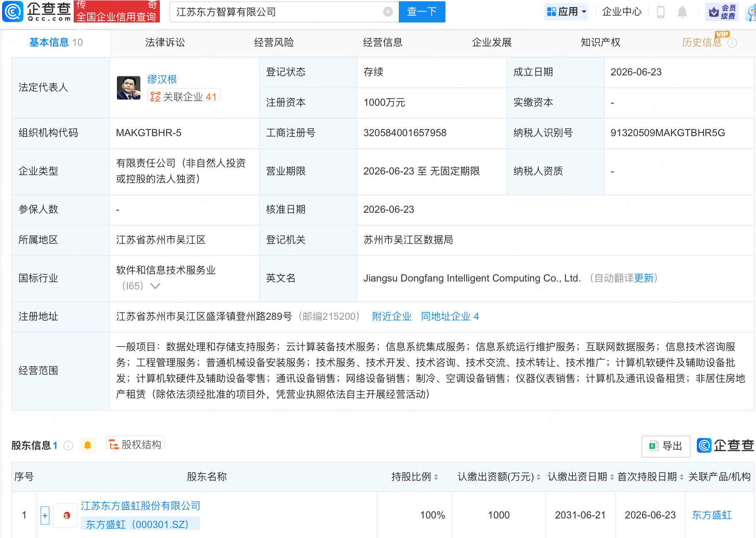Click the registration number 320584001657958
756x538 pixels.
click(x=405, y=133)
